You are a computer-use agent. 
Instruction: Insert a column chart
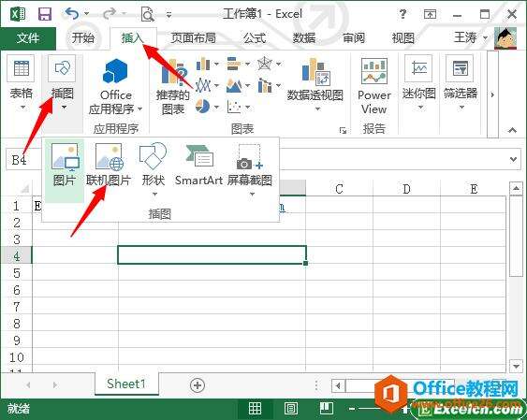coord(203,64)
